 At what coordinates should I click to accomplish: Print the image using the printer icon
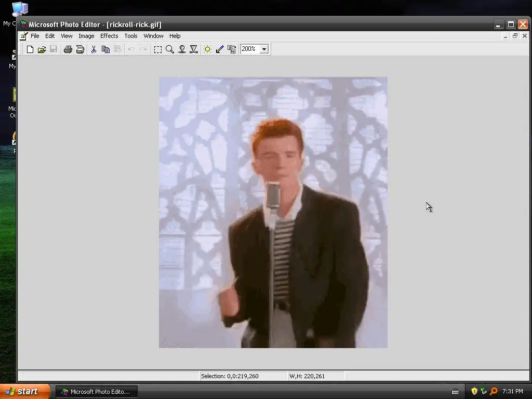(x=68, y=49)
